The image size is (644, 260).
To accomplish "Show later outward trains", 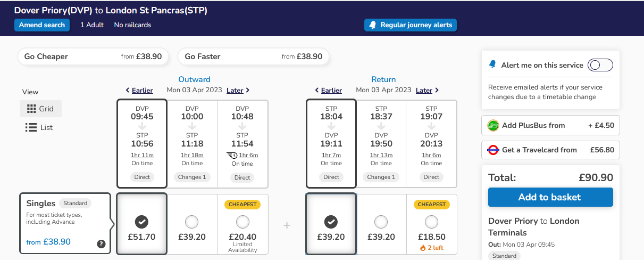I will 238,91.
